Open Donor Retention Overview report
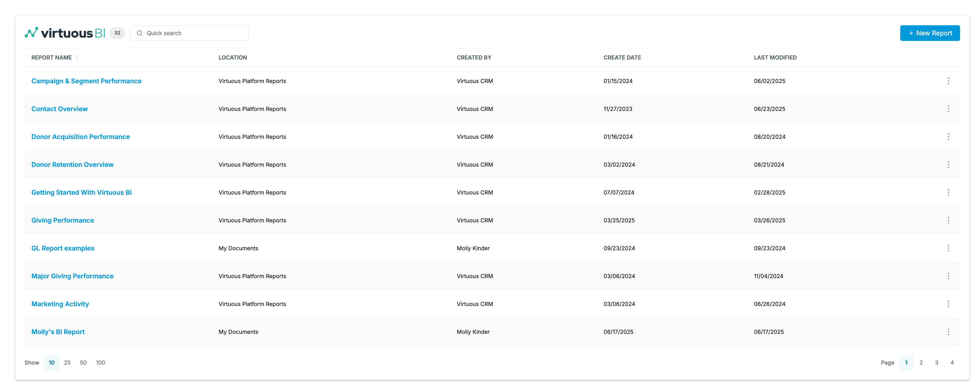The height and width of the screenshot is (389, 980). [72, 165]
